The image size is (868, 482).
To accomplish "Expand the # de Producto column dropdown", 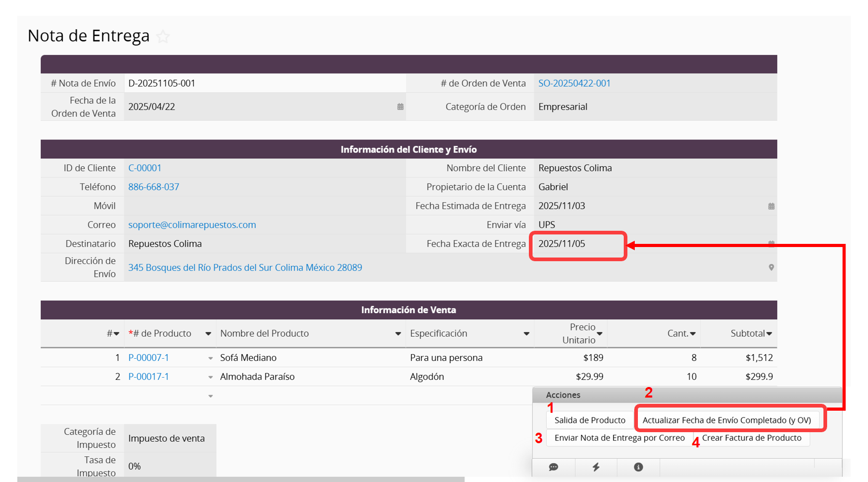I will [208, 334].
